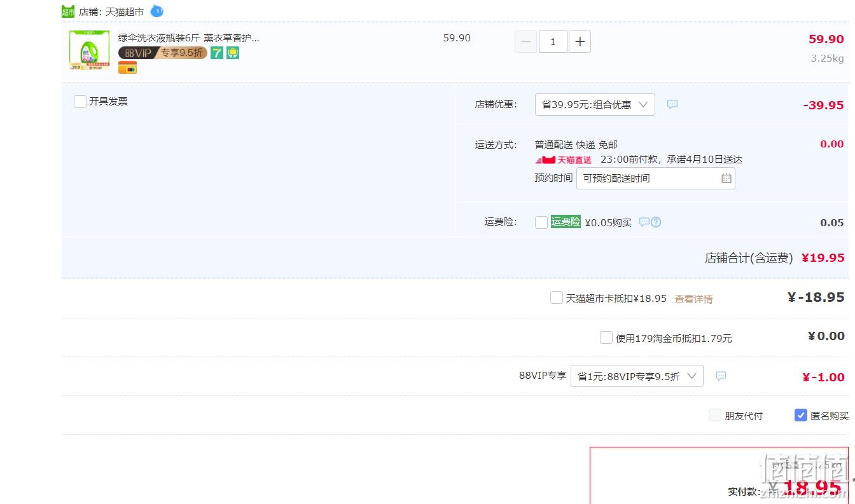Viewport: 855px width, 504px height.
Task: Click the ¥0.05购买 text
Action: pyautogui.click(x=608, y=222)
